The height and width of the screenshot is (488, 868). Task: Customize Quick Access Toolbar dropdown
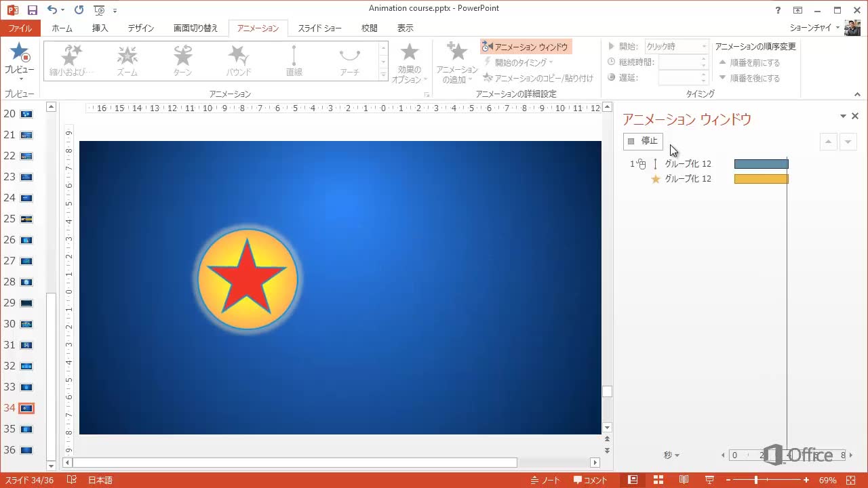pyautogui.click(x=115, y=11)
